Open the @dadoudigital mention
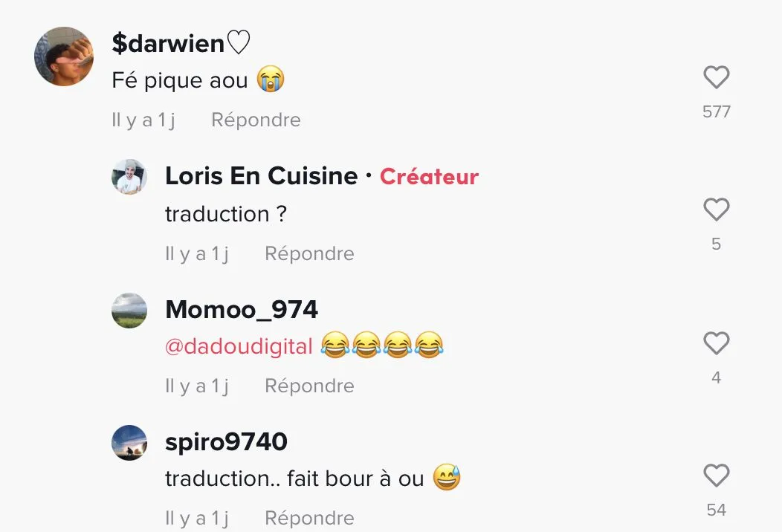782x532 pixels. [239, 346]
